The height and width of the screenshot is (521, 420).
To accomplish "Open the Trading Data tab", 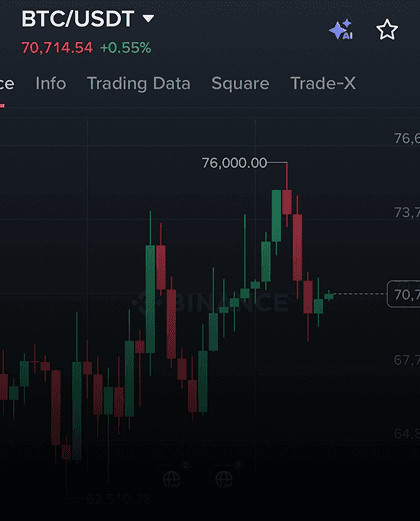I will pyautogui.click(x=139, y=84).
